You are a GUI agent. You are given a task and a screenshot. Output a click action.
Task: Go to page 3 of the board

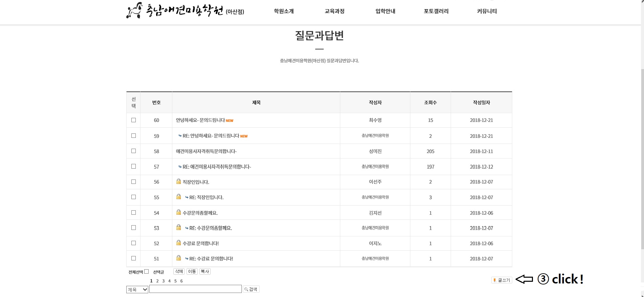click(163, 281)
